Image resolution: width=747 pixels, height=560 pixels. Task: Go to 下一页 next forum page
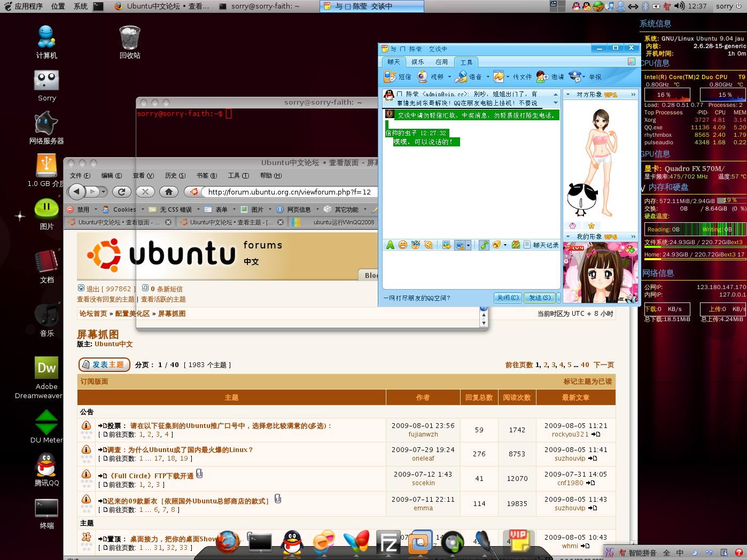click(604, 365)
